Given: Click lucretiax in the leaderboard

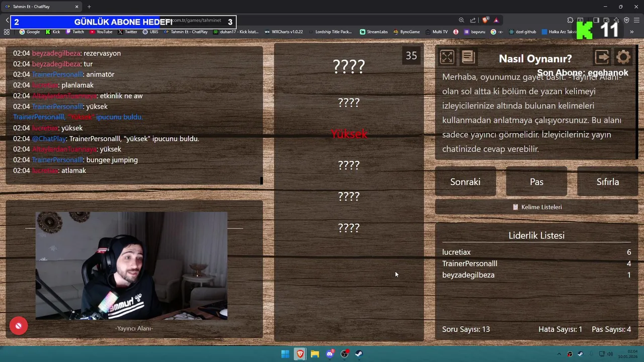Looking at the screenshot, I should (x=456, y=252).
